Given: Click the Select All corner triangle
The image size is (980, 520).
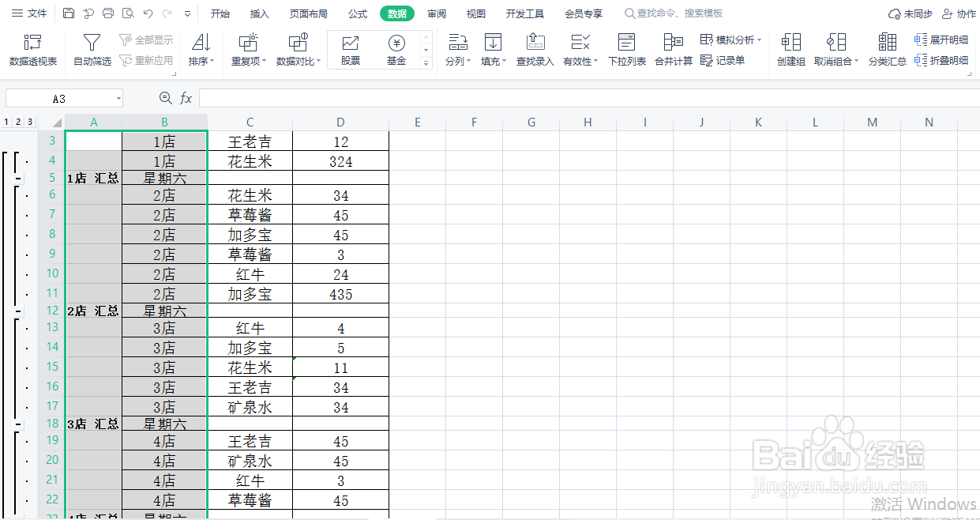Looking at the screenshot, I should coord(56,122).
